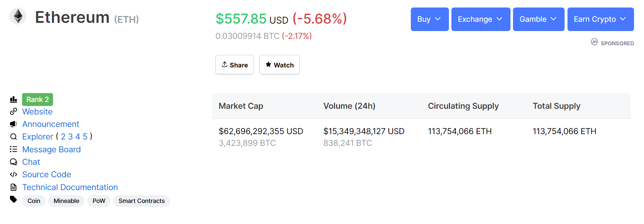This screenshot has width=644, height=224.
Task: Click the magnifier icon beside Explorer
Action: pyautogui.click(x=14, y=137)
